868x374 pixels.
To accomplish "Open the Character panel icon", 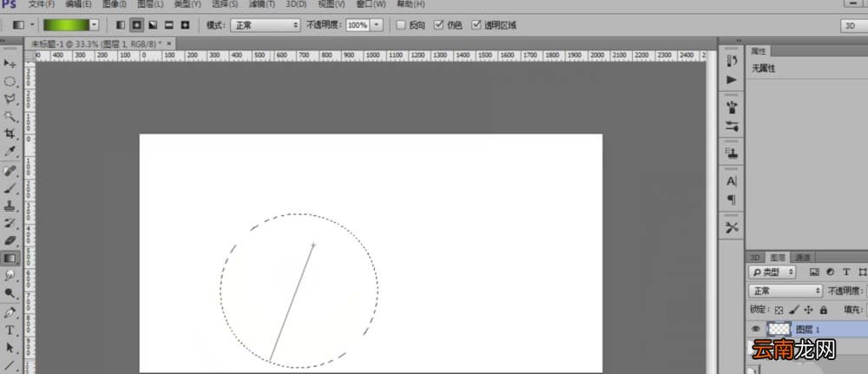I will [x=732, y=180].
